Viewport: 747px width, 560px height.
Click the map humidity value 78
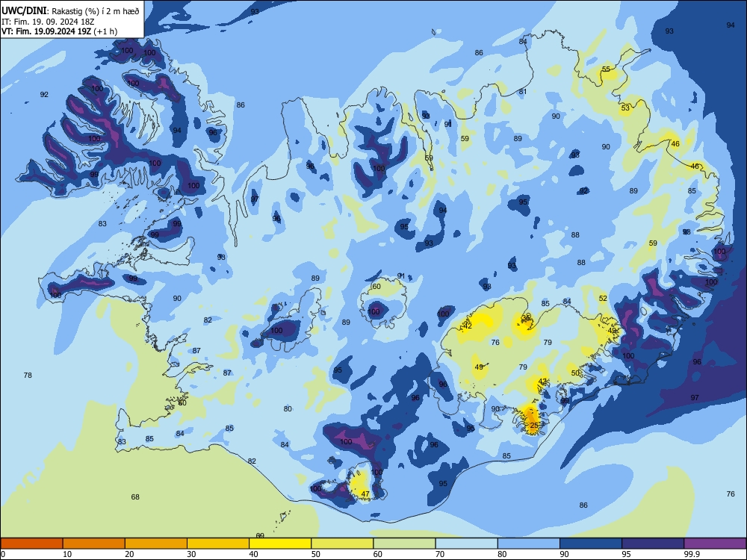click(28, 376)
